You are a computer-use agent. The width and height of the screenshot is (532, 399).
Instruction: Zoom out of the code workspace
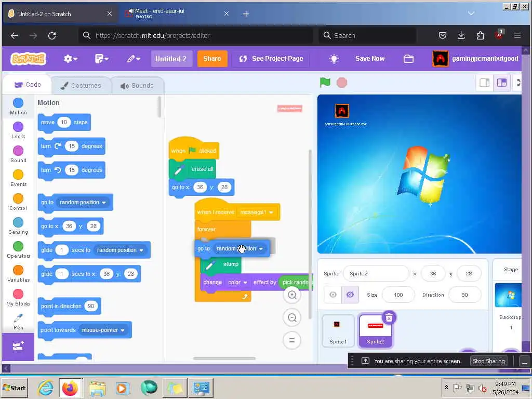[x=292, y=318]
